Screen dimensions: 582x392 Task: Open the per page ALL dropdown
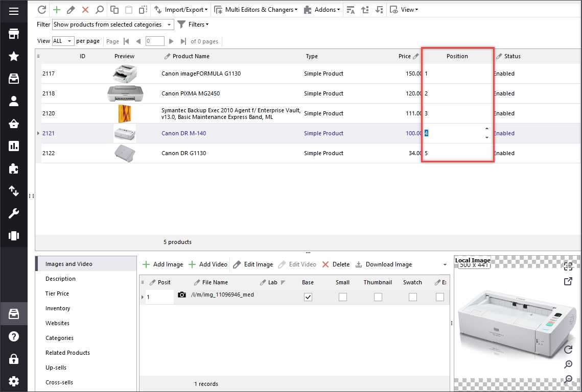(x=63, y=41)
